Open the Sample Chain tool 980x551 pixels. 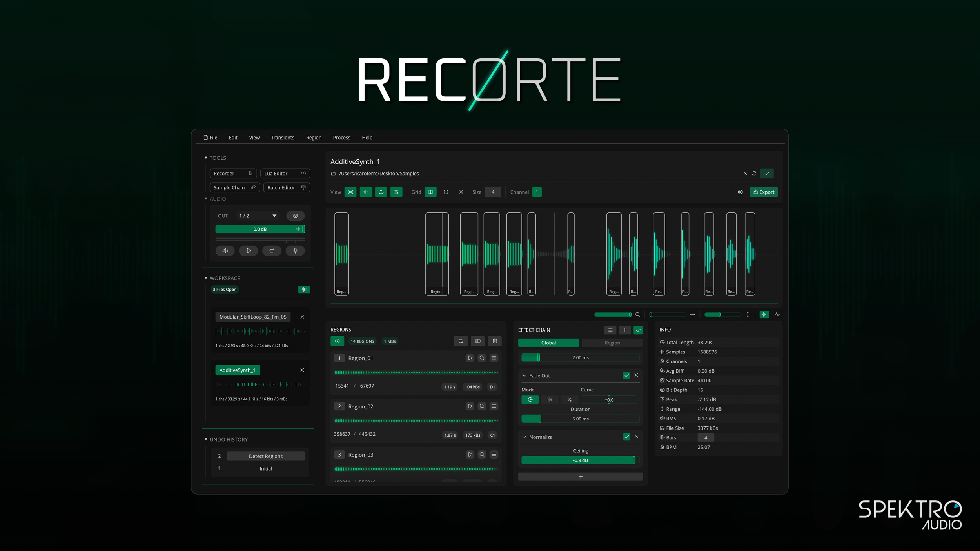click(x=234, y=187)
